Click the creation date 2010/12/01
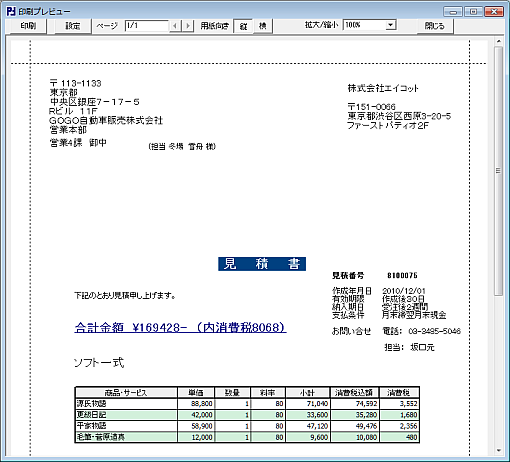 pos(404,291)
